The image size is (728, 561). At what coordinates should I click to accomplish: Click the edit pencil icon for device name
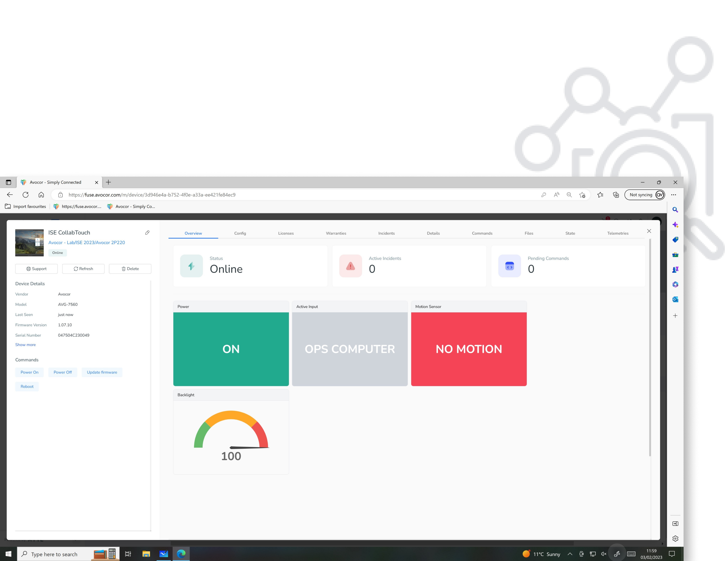148,233
